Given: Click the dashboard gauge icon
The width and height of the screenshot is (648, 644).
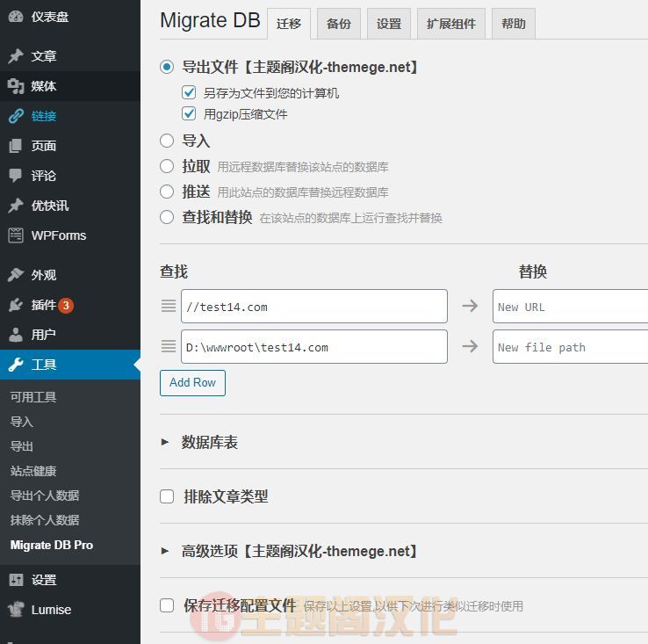Looking at the screenshot, I should 16,17.
